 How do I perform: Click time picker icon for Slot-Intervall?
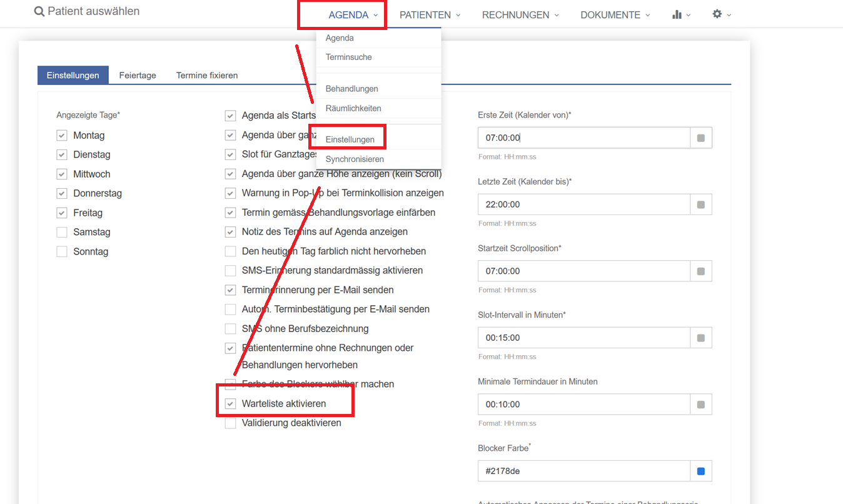pyautogui.click(x=700, y=338)
